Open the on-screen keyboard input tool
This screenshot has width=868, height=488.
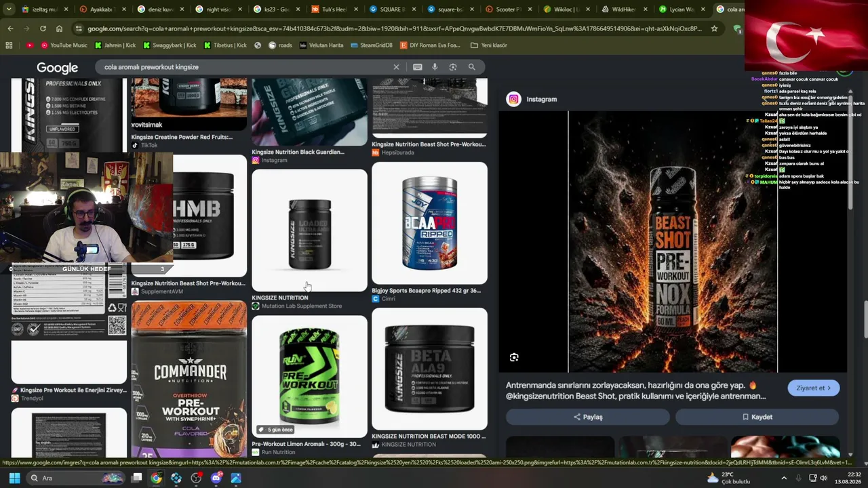pyautogui.click(x=418, y=67)
